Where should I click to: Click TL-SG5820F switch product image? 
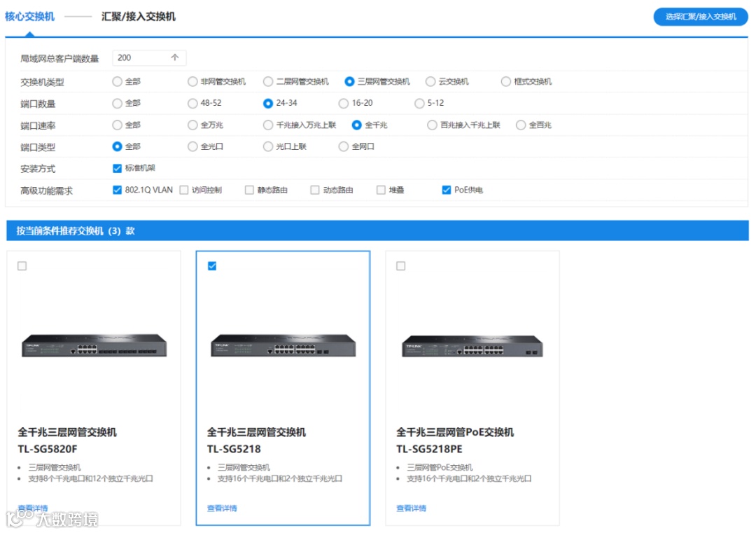click(94, 345)
